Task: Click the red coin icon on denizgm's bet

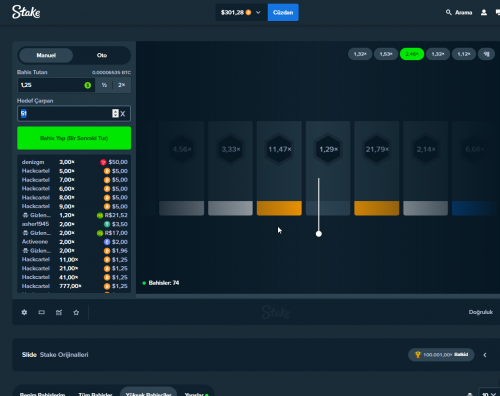Action: [103, 162]
